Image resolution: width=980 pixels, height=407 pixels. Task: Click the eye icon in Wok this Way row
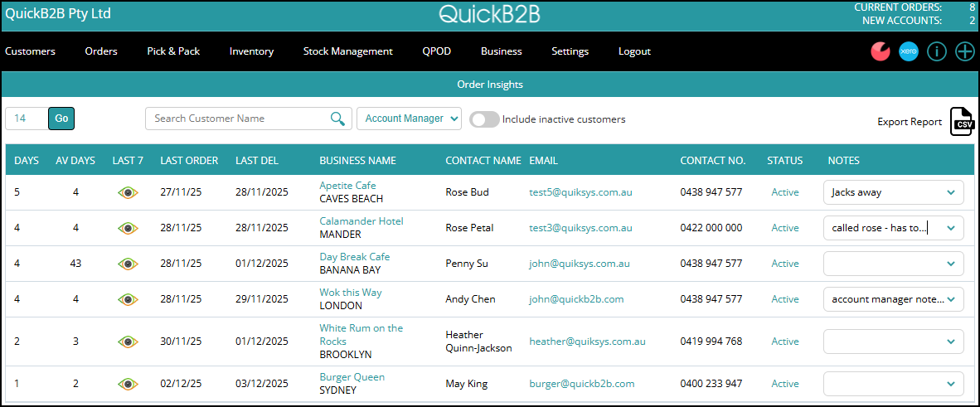click(x=128, y=299)
